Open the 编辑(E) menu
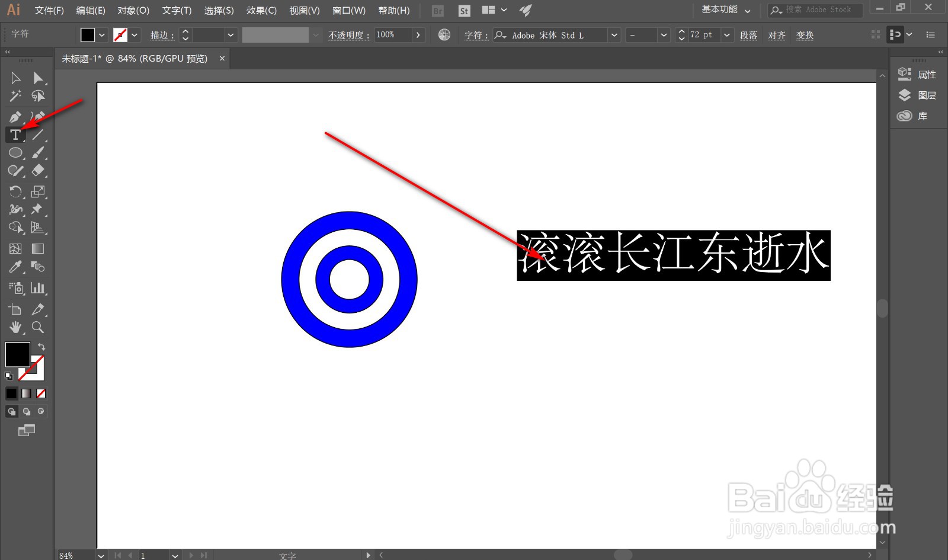 (91, 11)
